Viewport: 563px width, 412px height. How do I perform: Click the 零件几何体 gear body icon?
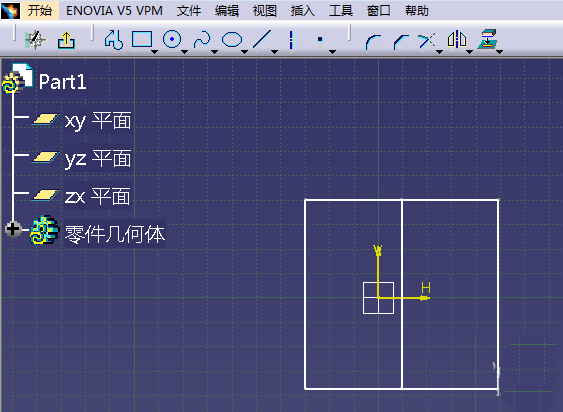coord(44,230)
